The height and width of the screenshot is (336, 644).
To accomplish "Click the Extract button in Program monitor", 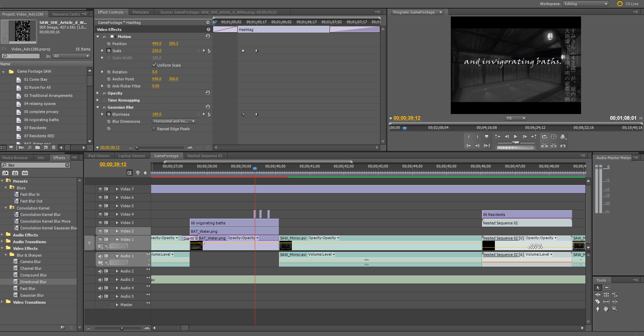I will click(554, 146).
